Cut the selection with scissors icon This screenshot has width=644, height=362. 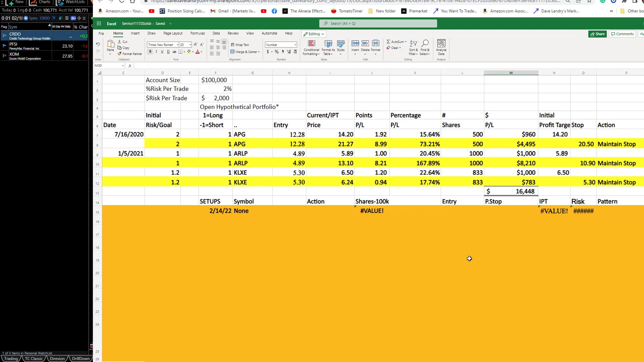(x=119, y=42)
